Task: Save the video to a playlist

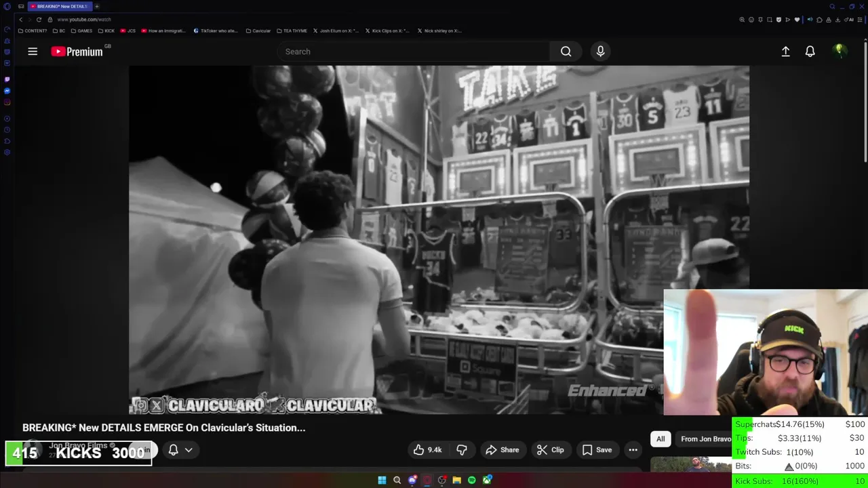Action: [x=597, y=450]
